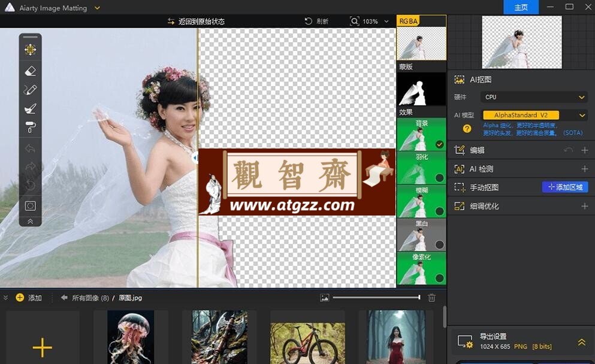Click the large plus add-image tile

42,338
